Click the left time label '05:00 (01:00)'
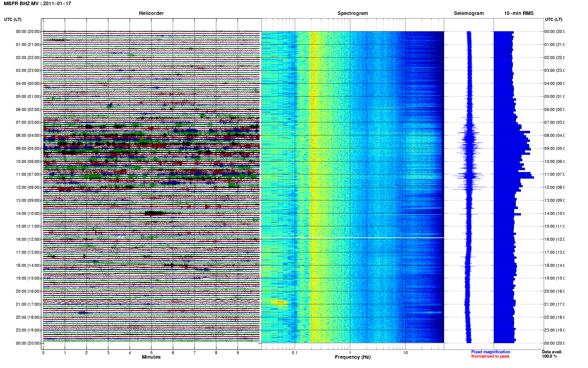 coord(28,96)
